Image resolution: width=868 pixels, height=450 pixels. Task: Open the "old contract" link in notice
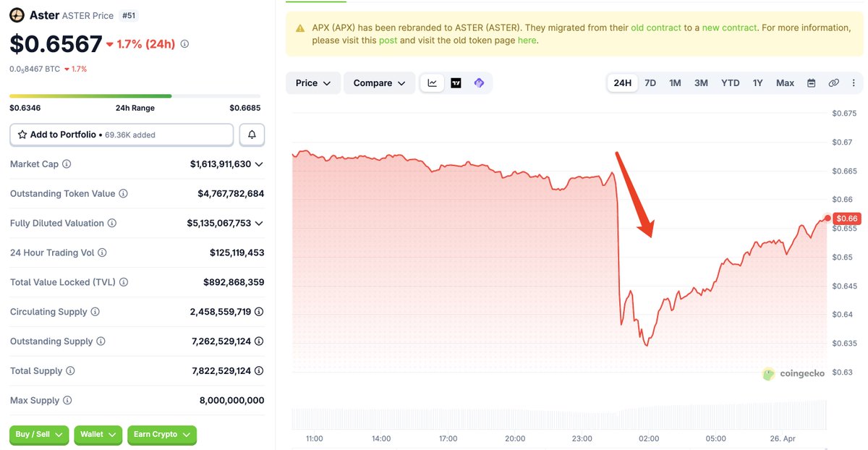[656, 27]
